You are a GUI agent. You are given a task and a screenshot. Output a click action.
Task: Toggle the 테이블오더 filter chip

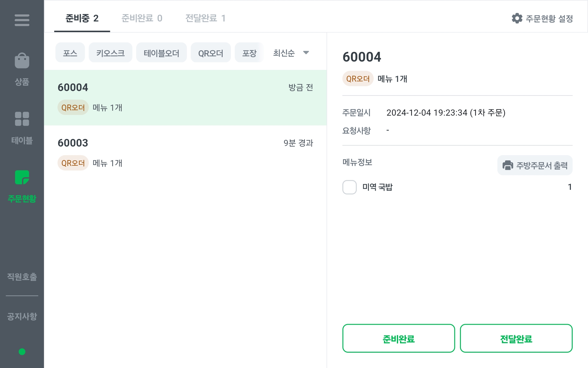161,53
